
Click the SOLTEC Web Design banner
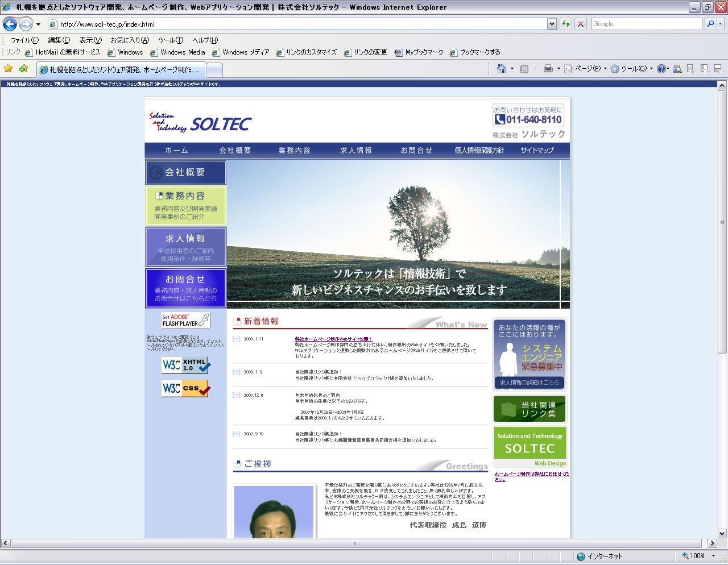(x=530, y=447)
